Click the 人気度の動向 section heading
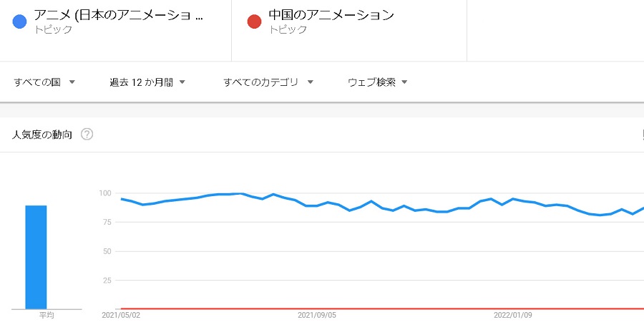Screen dimensions: 644x335 42,135
